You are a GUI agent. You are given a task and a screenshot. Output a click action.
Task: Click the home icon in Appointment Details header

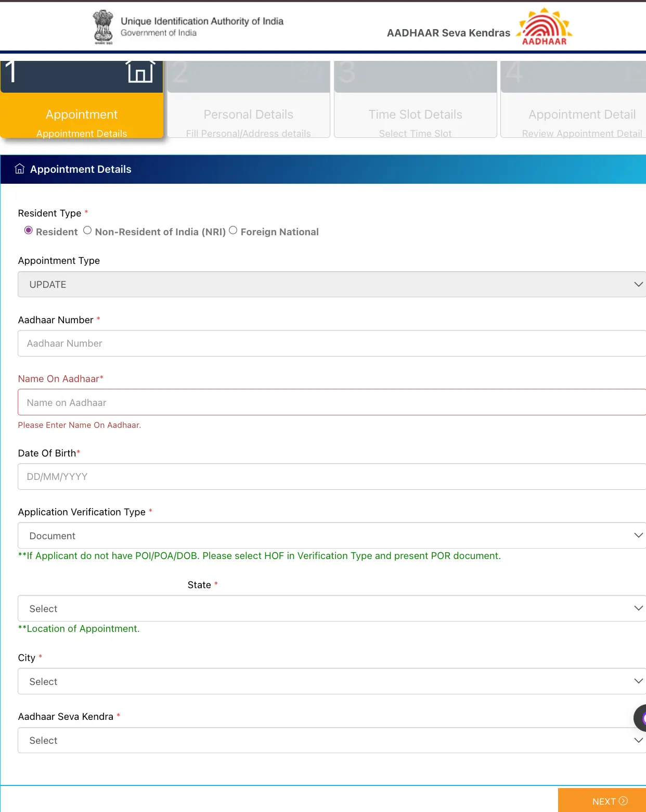19,169
